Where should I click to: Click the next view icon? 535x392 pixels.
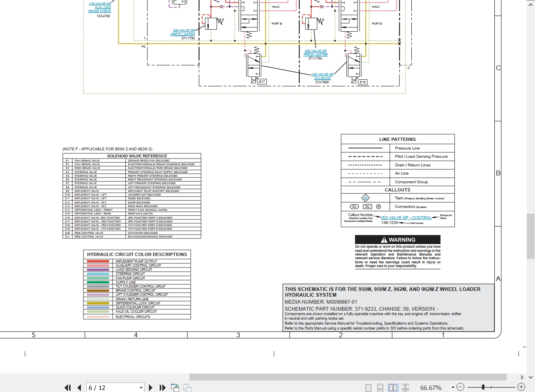(187, 387)
